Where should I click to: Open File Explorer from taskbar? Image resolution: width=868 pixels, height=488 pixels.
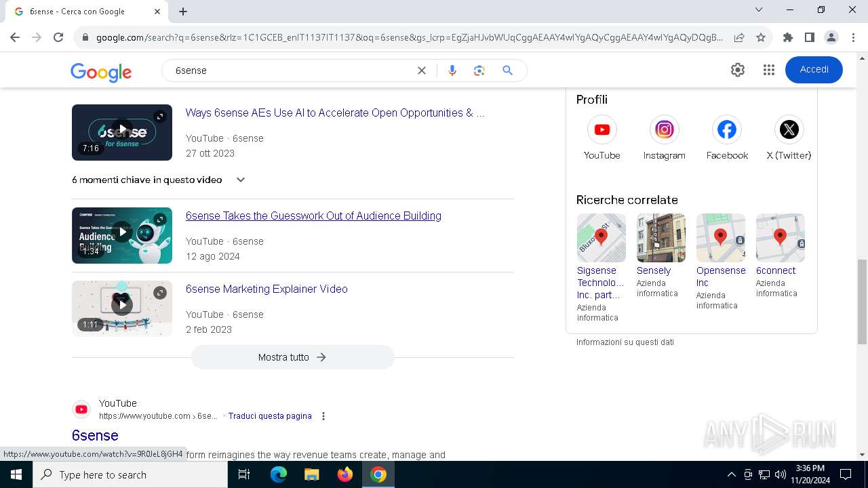[312, 474]
